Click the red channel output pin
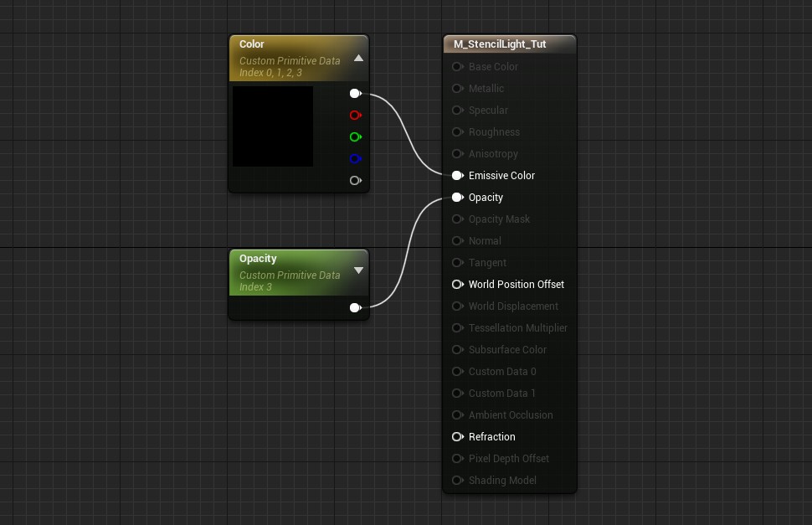Screen dimensions: 812x525 coord(355,116)
